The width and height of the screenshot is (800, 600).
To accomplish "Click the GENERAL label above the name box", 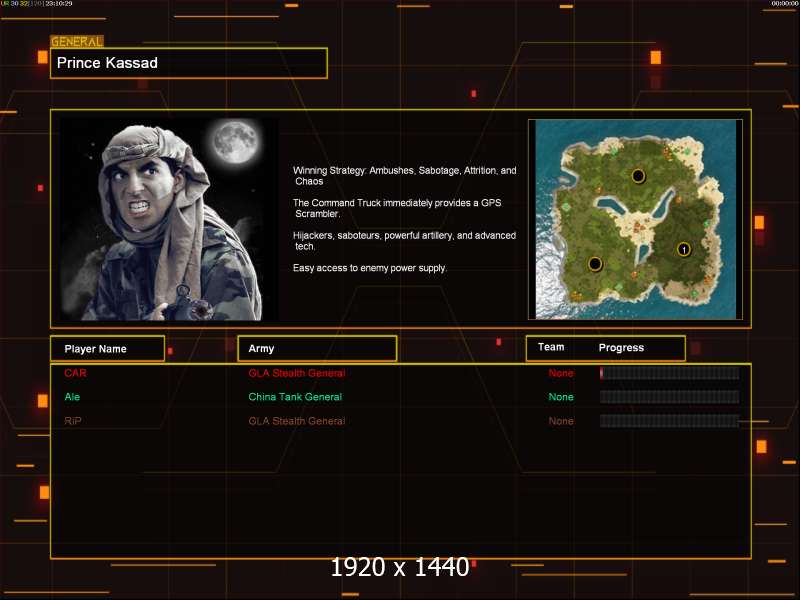I will 77,41.
